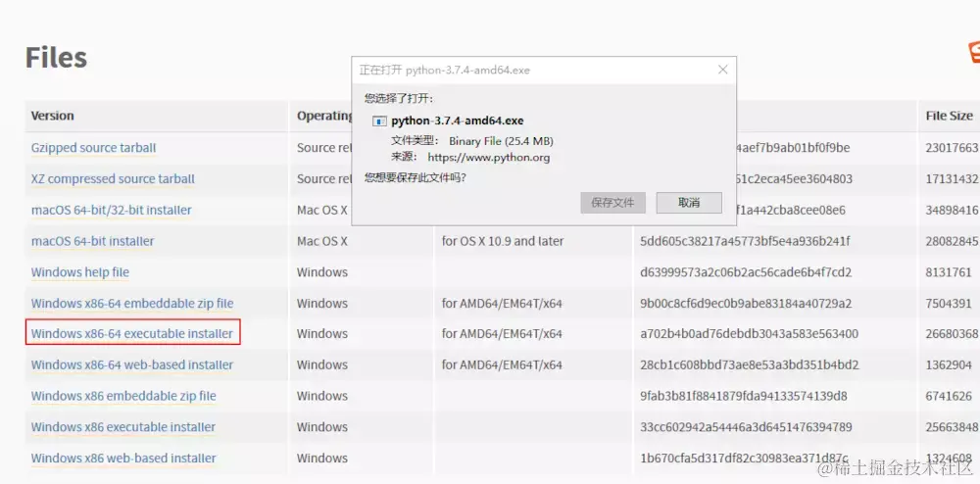The height and width of the screenshot is (484, 980).
Task: Open Windows x86 executable installer link
Action: (123, 427)
